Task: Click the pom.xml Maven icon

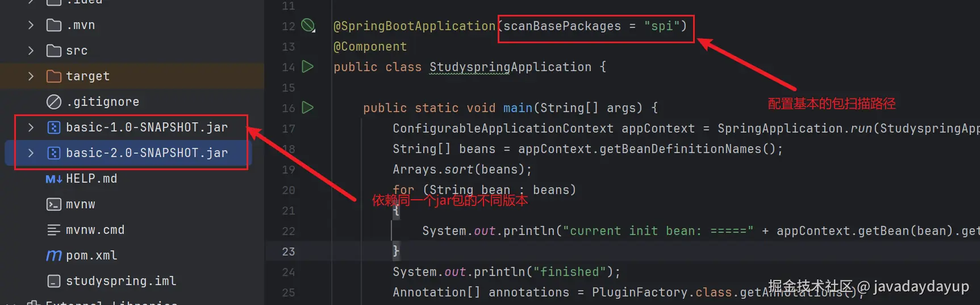Action: pos(54,255)
